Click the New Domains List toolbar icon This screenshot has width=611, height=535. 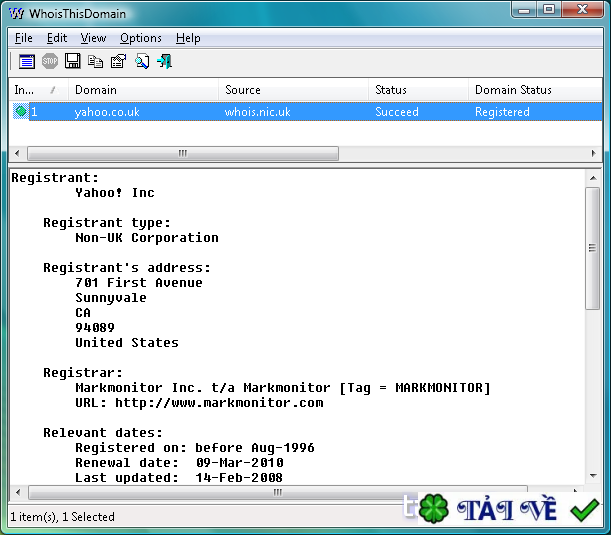pos(26,61)
